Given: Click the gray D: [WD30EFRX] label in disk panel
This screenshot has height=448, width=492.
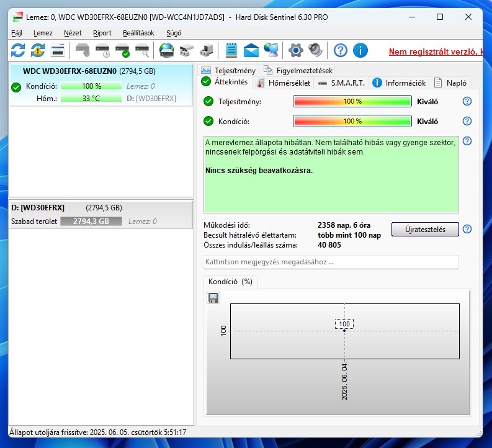Looking at the screenshot, I should tap(151, 99).
